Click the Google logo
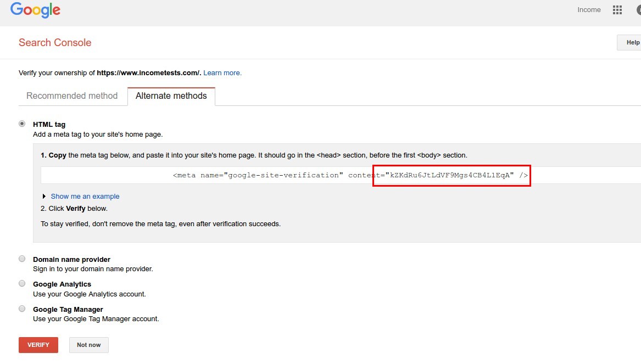The height and width of the screenshot is (364, 641). 35,10
